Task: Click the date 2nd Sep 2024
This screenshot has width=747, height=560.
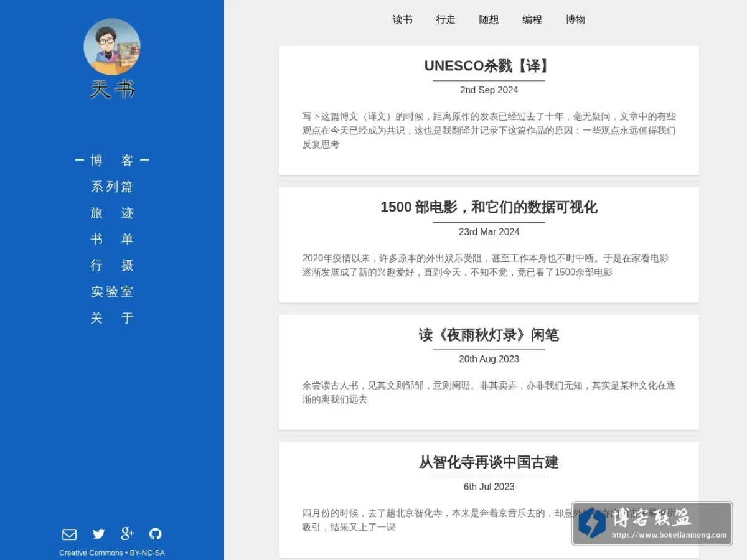Action: coord(489,90)
